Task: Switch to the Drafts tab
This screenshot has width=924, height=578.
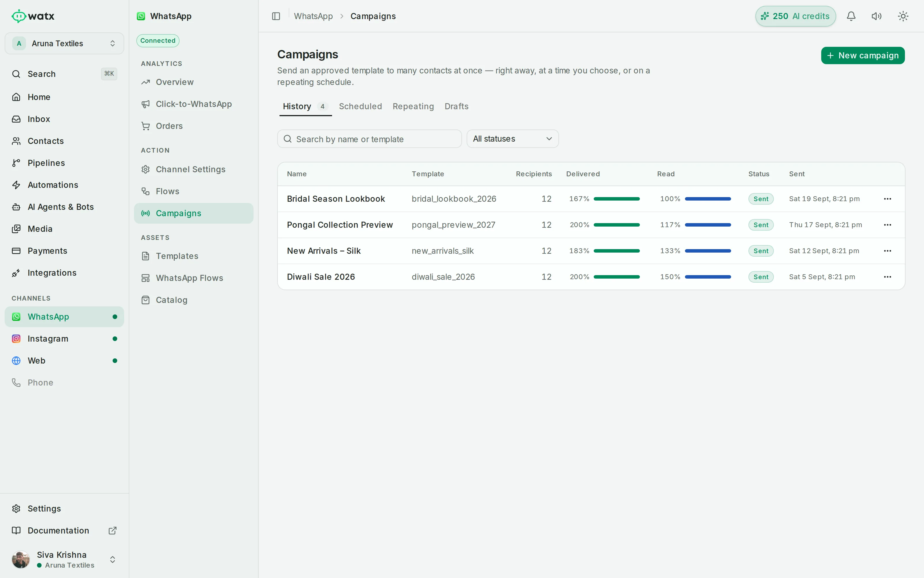Action: pyautogui.click(x=456, y=106)
